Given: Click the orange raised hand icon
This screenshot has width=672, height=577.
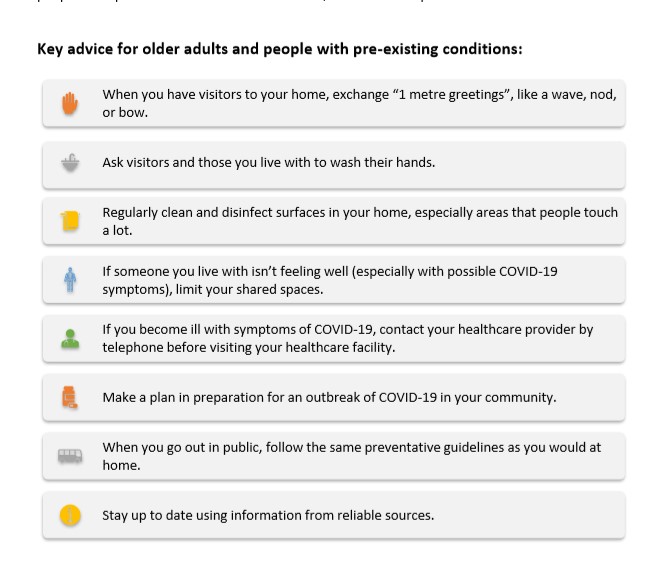Looking at the screenshot, I should pos(69,103).
